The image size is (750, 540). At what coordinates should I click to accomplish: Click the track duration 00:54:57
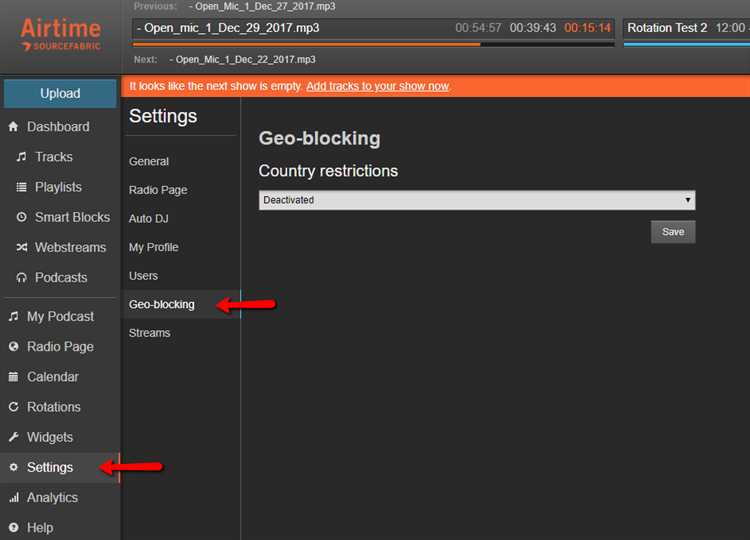[478, 28]
